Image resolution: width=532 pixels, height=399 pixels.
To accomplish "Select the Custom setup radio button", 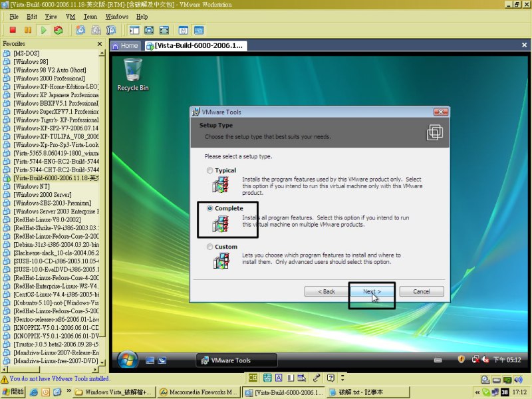I will [209, 247].
